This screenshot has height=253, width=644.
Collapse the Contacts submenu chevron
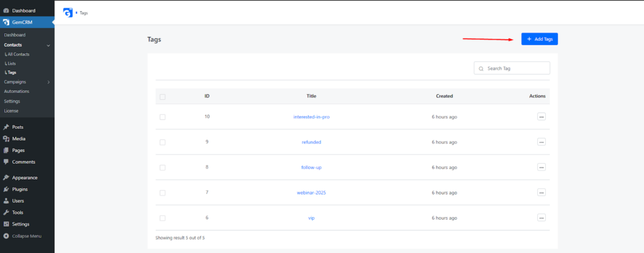[48, 45]
